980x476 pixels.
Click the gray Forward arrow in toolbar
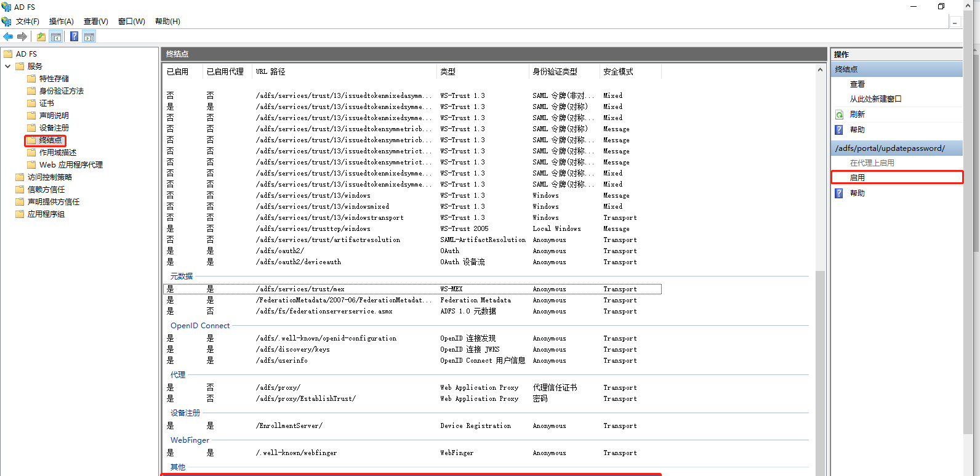click(22, 36)
